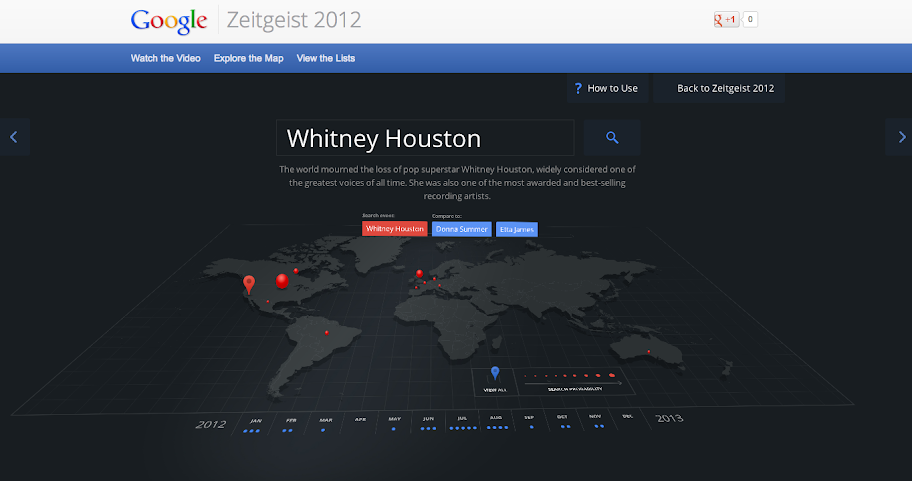912x481 pixels.
Task: Select the red Whitney Houston event tag
Action: 395,229
